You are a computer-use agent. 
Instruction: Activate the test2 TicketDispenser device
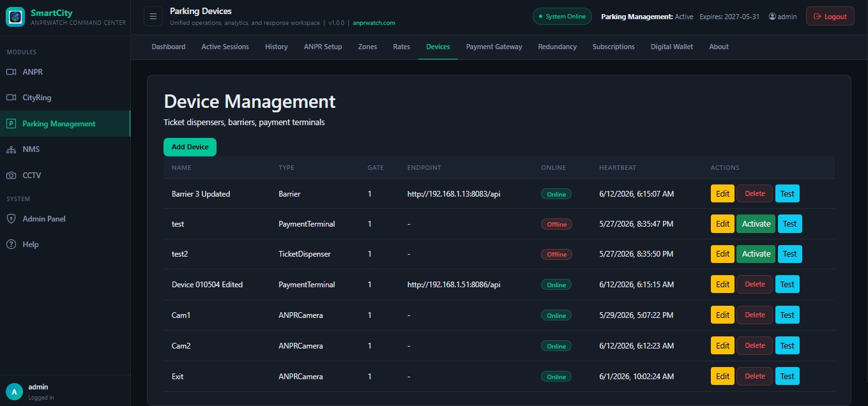pos(756,254)
